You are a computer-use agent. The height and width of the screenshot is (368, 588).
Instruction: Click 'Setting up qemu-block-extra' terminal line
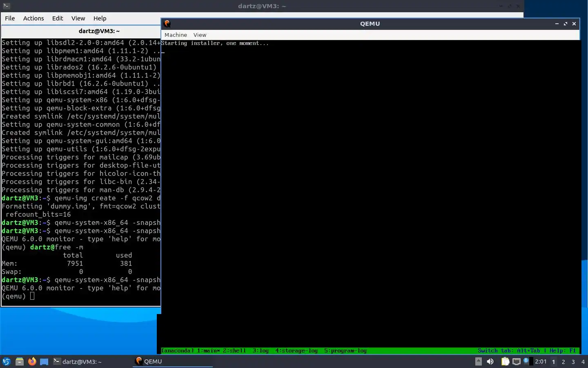(81, 108)
